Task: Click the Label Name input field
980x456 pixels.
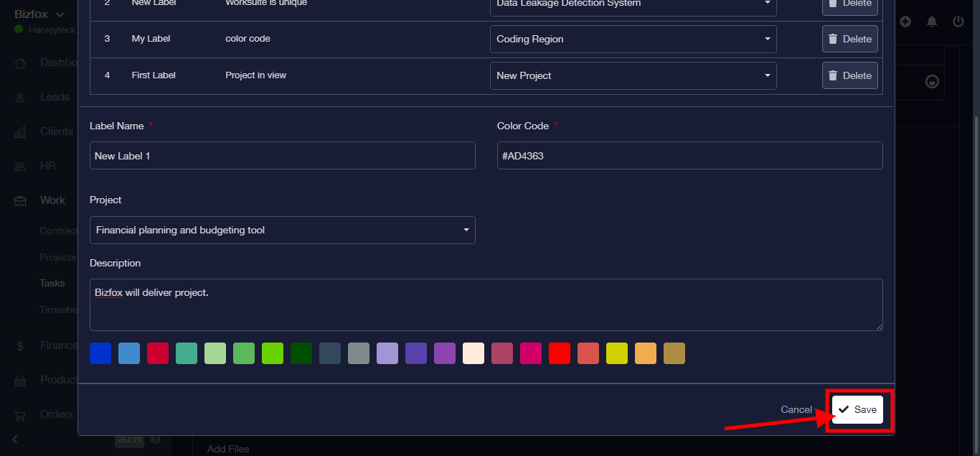Action: pyautogui.click(x=282, y=155)
